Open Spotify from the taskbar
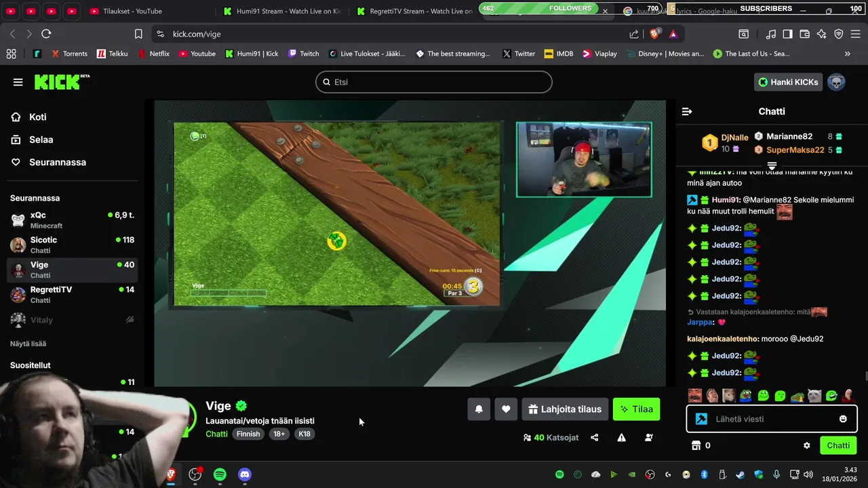868x488 pixels. click(220, 474)
